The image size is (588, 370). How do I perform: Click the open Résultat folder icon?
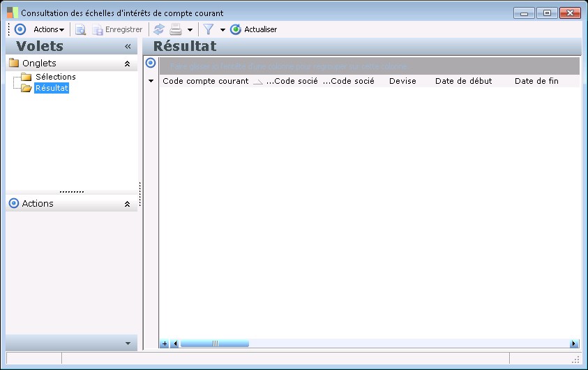[27, 88]
